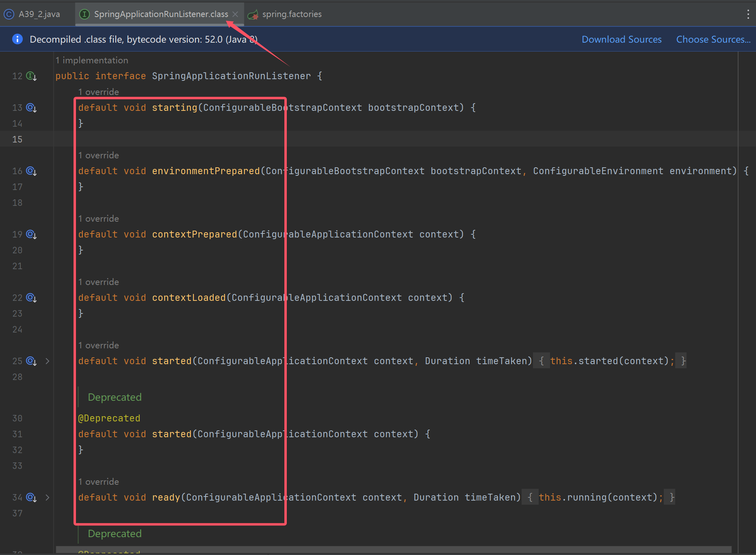Viewport: 756px width, 555px height.
Task: Click the Choose Sources... link
Action: point(713,39)
